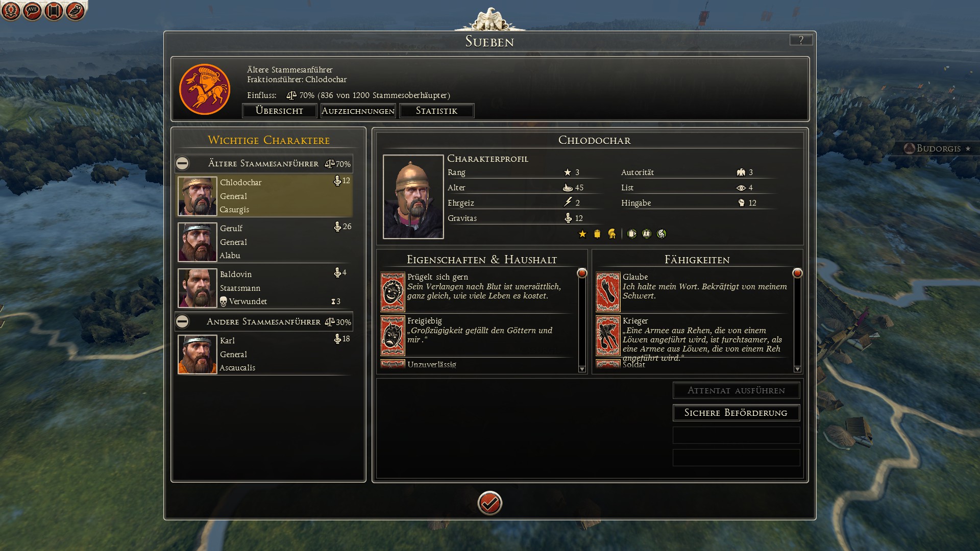Open the scroll icon in top bar
This screenshot has width=980, height=551.
(x=54, y=11)
